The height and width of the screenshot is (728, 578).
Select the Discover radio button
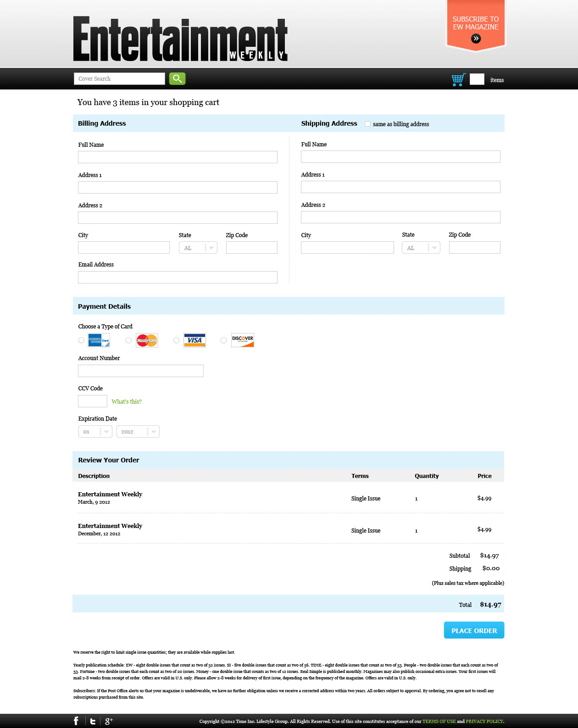[223, 340]
